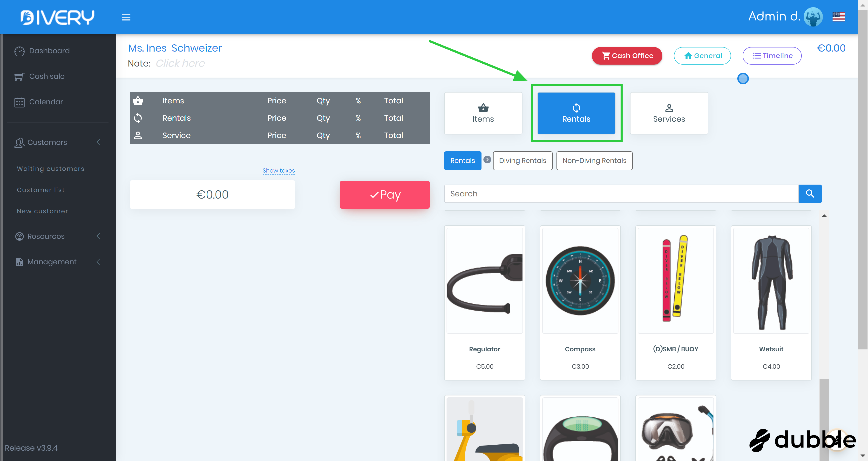Switch to the Items tab
Viewport: 868px width, 461px height.
coord(483,113)
